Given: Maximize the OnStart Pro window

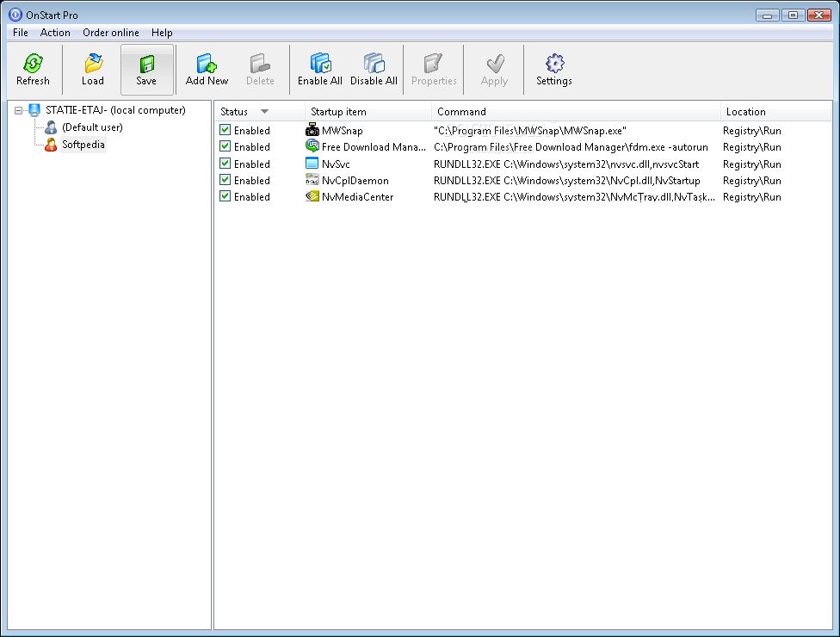Looking at the screenshot, I should [x=793, y=15].
